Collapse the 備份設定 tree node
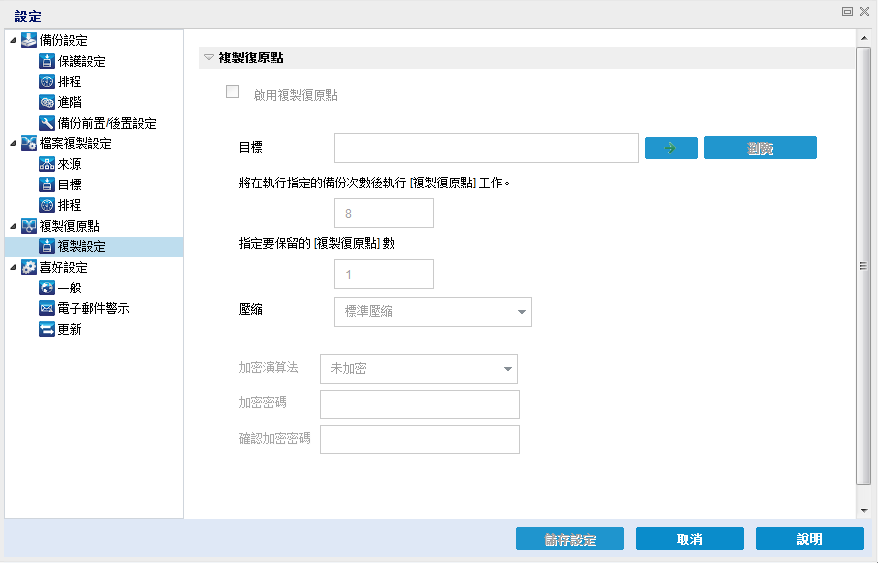Viewport: 881px width, 563px height. tap(12, 41)
